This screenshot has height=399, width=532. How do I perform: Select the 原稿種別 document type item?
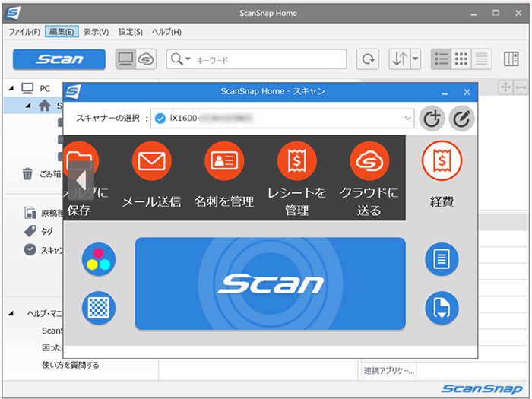tap(43, 213)
